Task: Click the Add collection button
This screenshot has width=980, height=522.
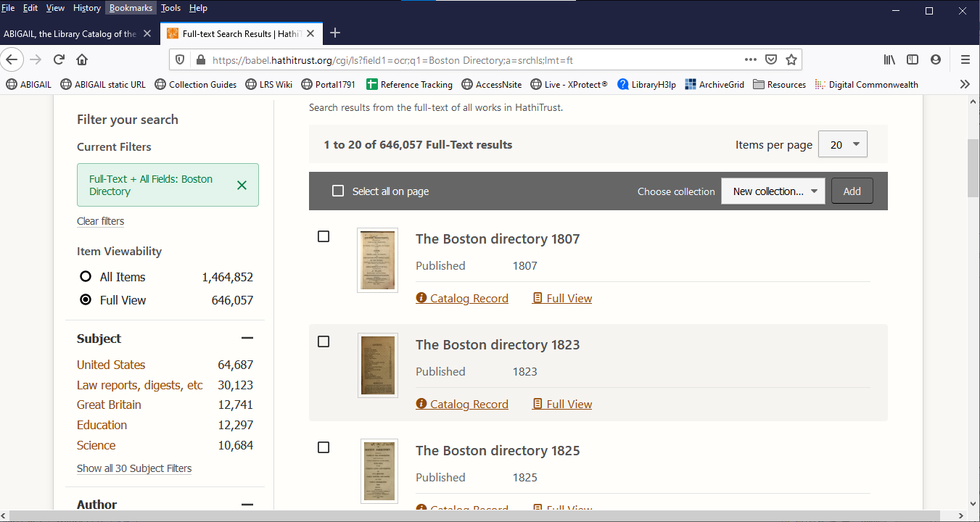Action: pos(852,191)
